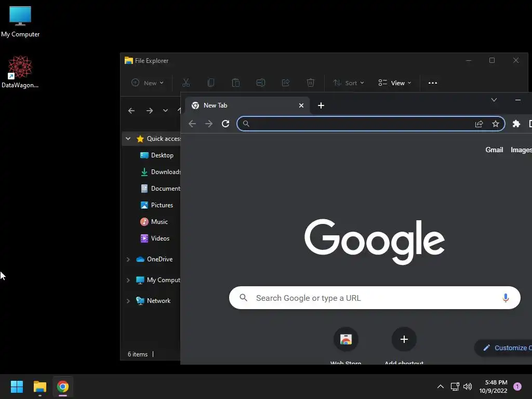This screenshot has width=532, height=399.
Task: Open the Gmail link
Action: pyautogui.click(x=494, y=150)
